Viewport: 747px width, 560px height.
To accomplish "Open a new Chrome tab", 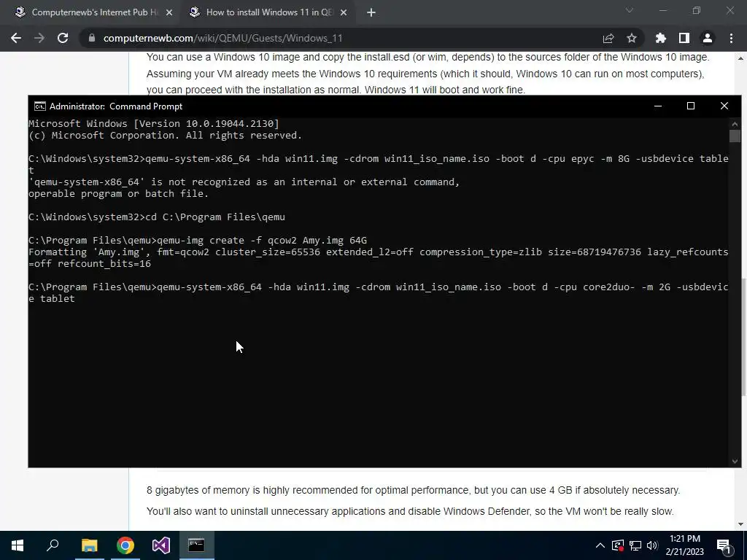I will 371,12.
